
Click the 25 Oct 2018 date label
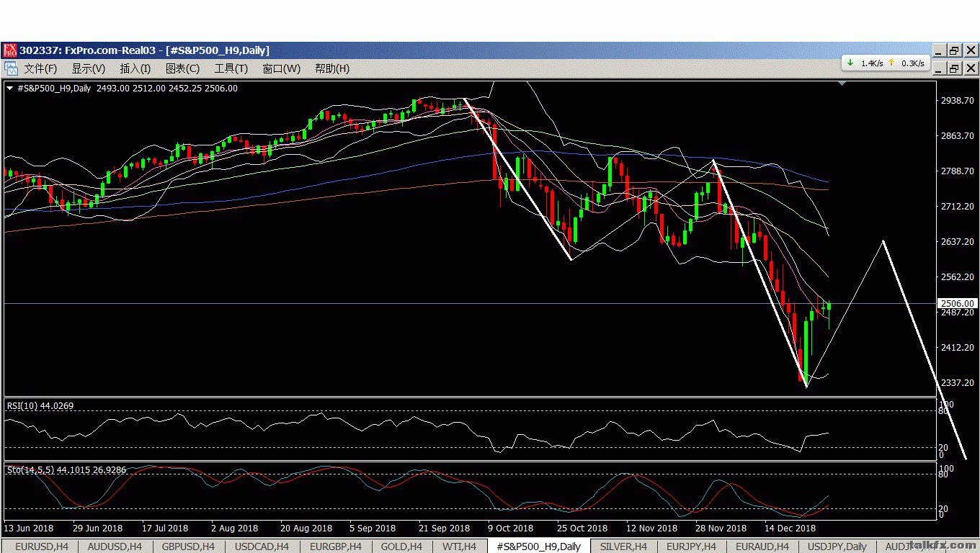pyautogui.click(x=584, y=529)
